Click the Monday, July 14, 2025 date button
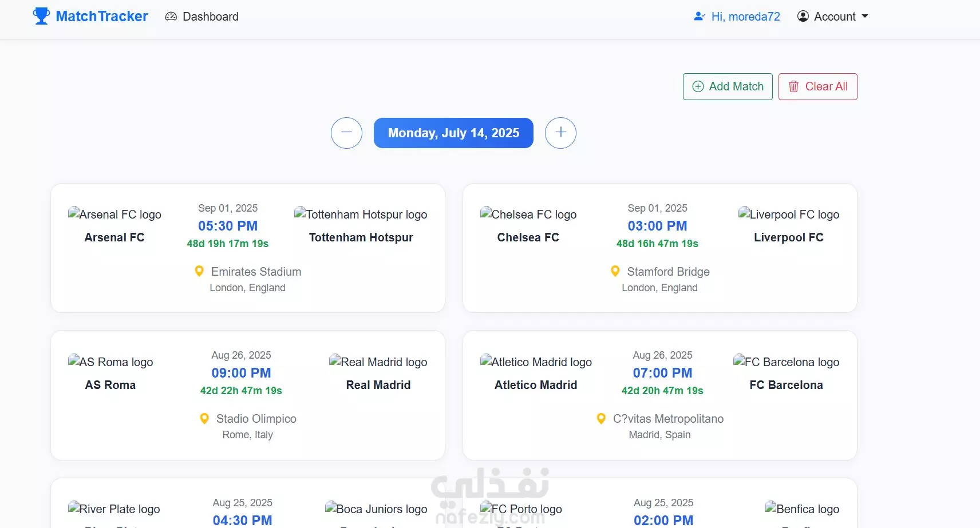Viewport: 980px width, 528px height. tap(453, 133)
